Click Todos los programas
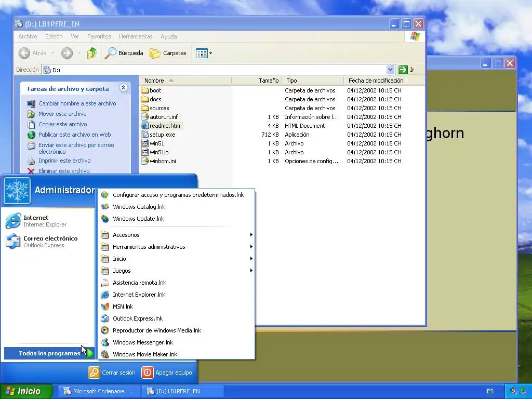Screen dimensions: 532x399 point(49,353)
